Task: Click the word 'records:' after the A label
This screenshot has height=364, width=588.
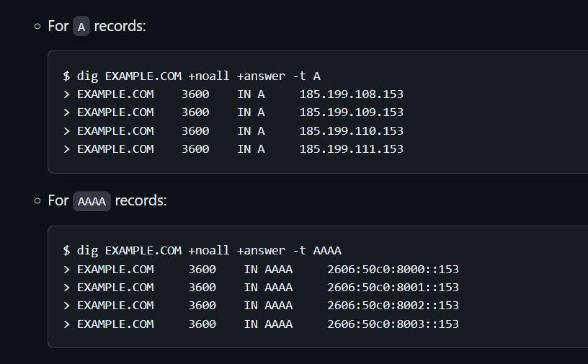Action: coord(120,26)
